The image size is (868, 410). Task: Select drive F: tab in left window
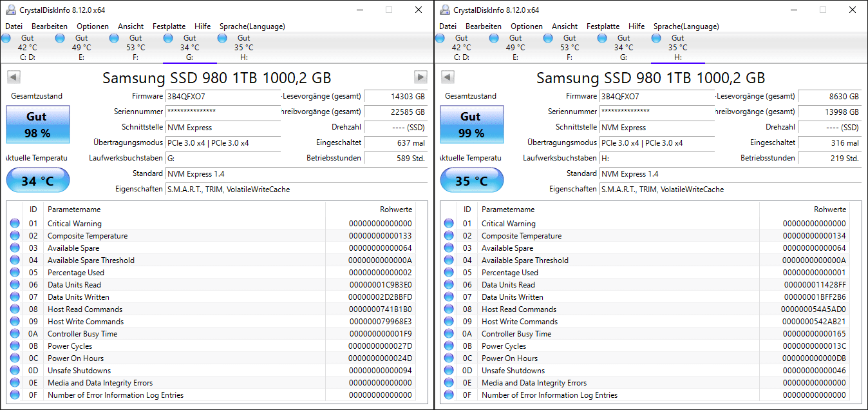click(135, 48)
